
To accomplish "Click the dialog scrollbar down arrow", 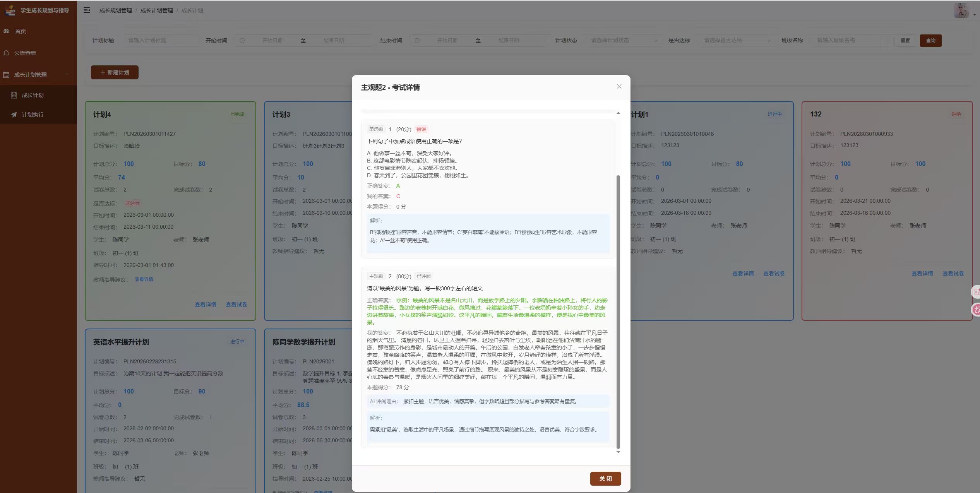I will (x=618, y=452).
